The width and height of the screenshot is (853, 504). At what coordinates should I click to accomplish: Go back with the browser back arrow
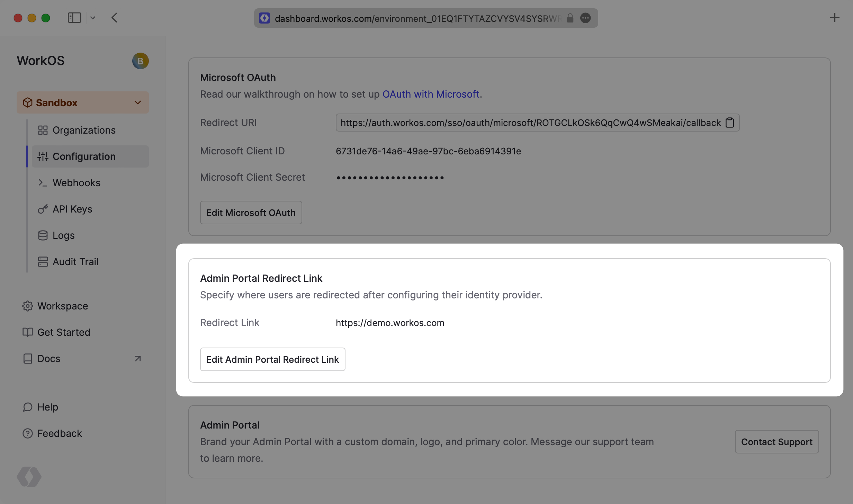tap(115, 18)
